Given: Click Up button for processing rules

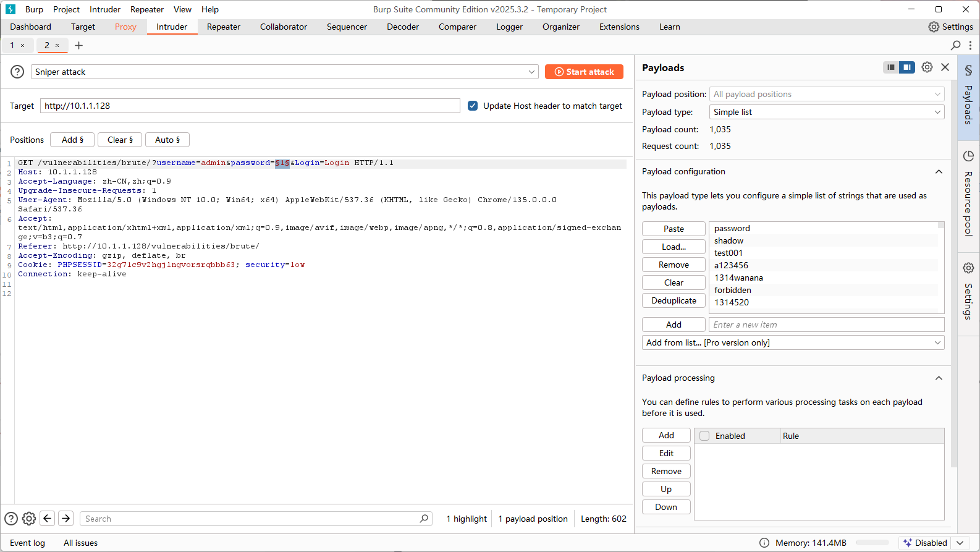Looking at the screenshot, I should click(x=666, y=489).
